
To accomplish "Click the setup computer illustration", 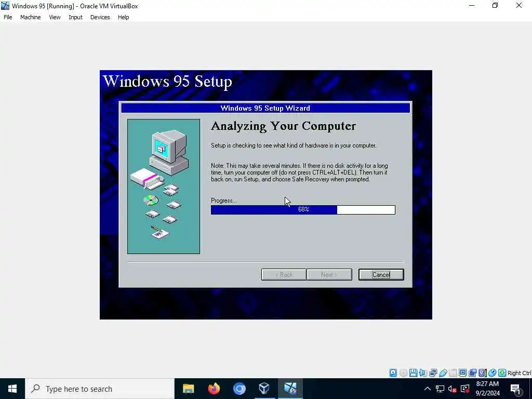I will (164, 187).
